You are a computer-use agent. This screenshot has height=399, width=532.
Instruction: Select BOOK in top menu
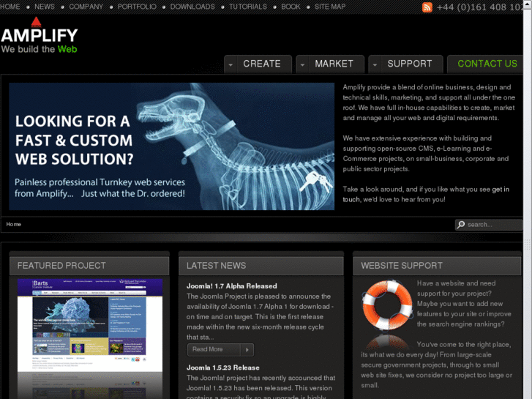291,7
